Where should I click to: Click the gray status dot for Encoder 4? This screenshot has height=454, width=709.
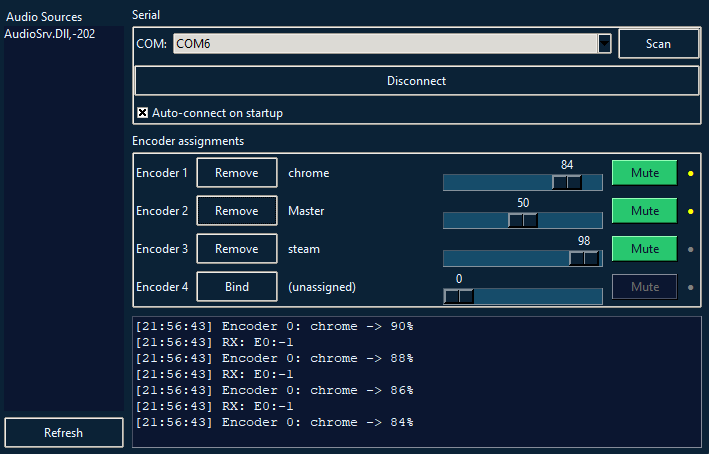pos(690,287)
